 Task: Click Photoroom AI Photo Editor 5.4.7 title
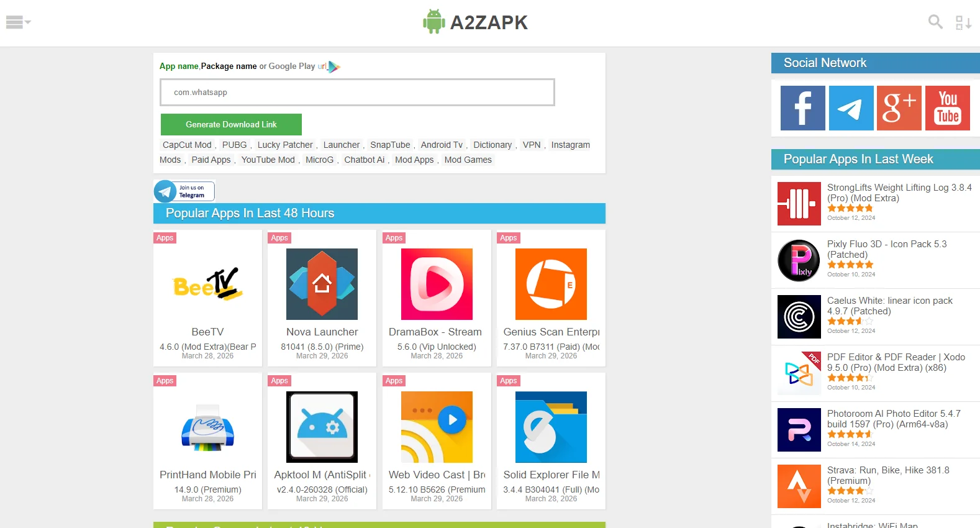pyautogui.click(x=894, y=419)
